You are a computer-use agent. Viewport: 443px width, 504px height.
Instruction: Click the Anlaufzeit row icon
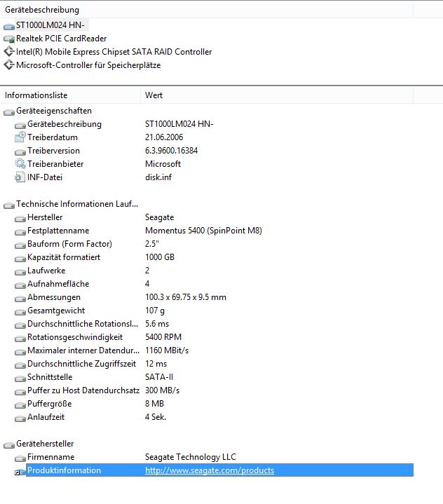(20, 418)
